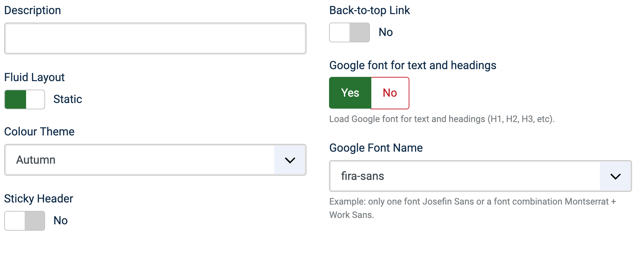Click the Colour Theme chevron arrow
644x273 pixels.
click(290, 160)
